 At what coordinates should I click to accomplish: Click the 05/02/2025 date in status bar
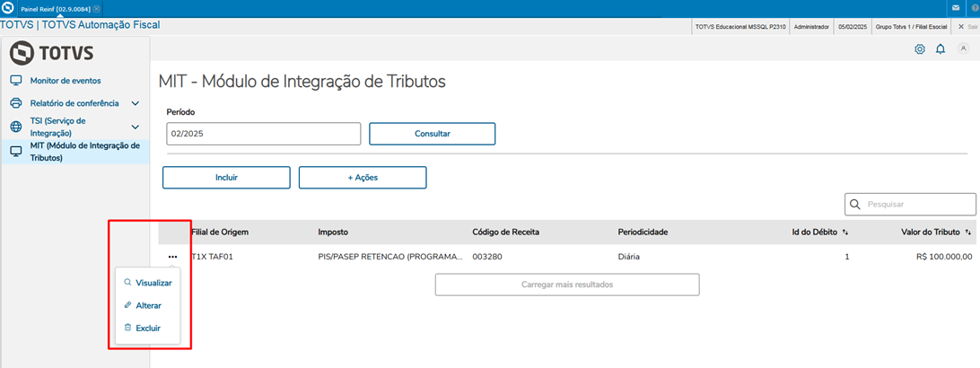853,27
